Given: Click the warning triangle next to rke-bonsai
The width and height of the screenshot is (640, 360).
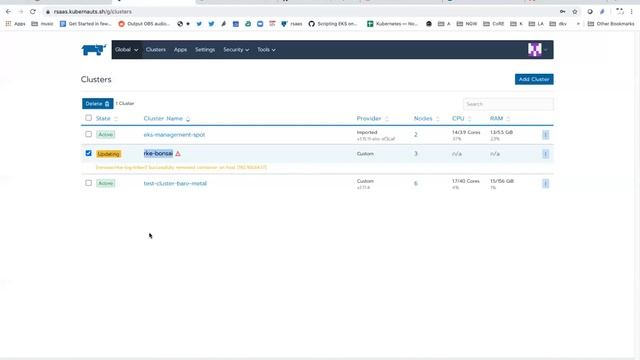Looking at the screenshot, I should [x=178, y=153].
